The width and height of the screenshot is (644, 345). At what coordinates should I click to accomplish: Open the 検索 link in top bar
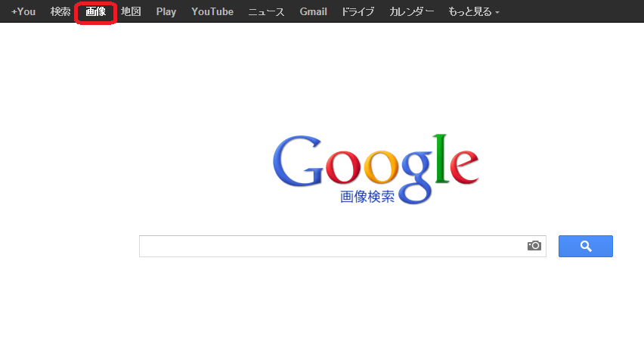(x=60, y=11)
